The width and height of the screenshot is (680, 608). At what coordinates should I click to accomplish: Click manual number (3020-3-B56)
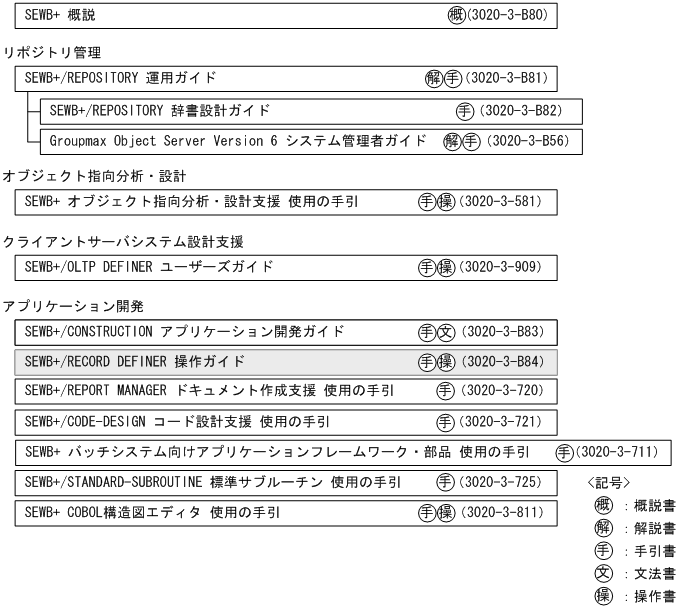pyautogui.click(x=528, y=141)
